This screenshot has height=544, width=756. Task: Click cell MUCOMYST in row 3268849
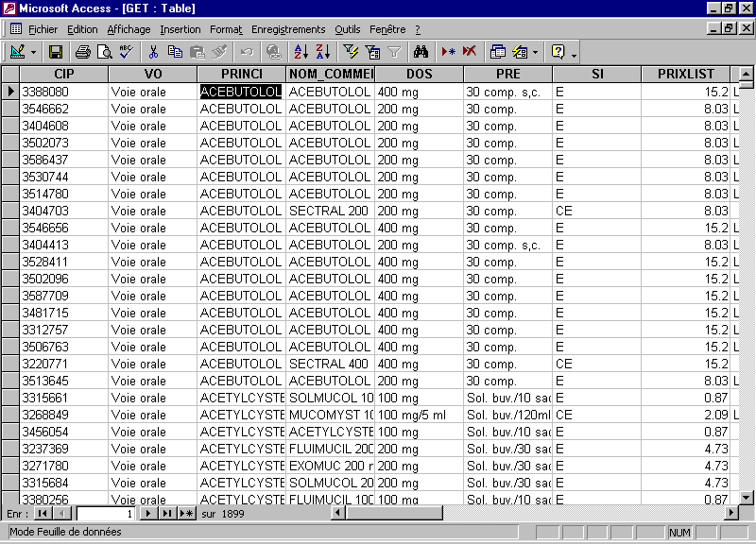click(x=330, y=415)
